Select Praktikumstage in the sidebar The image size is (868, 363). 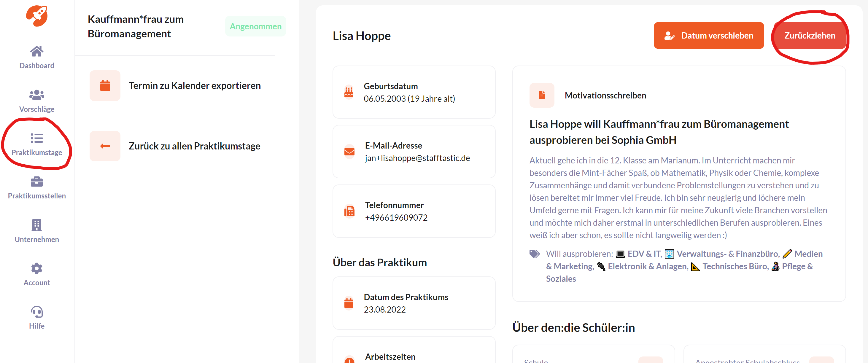coord(37,152)
